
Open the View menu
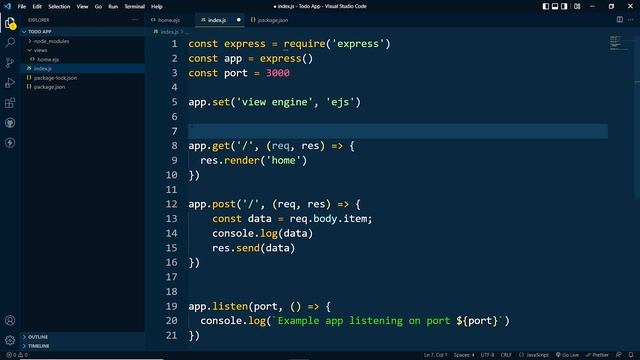click(x=82, y=7)
